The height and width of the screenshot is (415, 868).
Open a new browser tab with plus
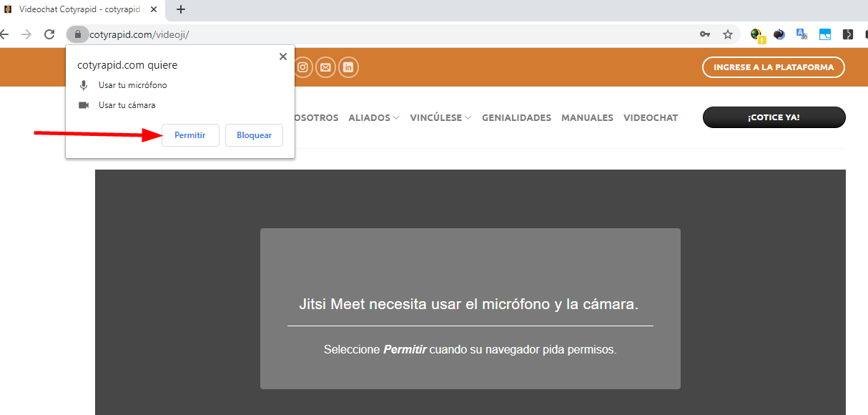(181, 9)
